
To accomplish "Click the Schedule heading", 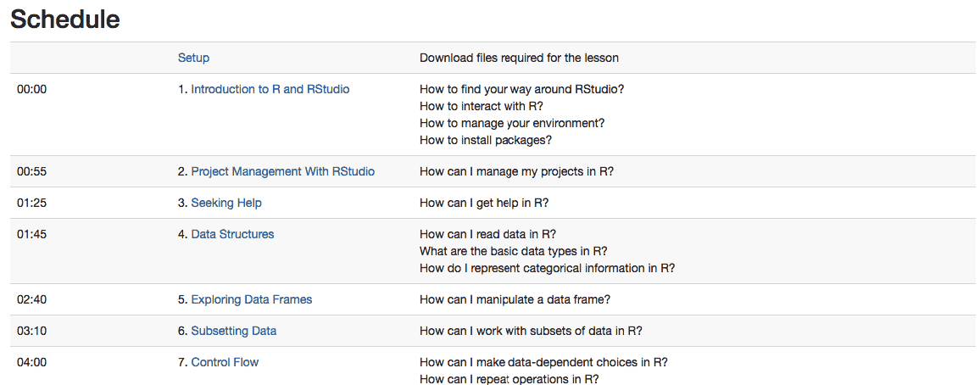I will click(x=65, y=20).
